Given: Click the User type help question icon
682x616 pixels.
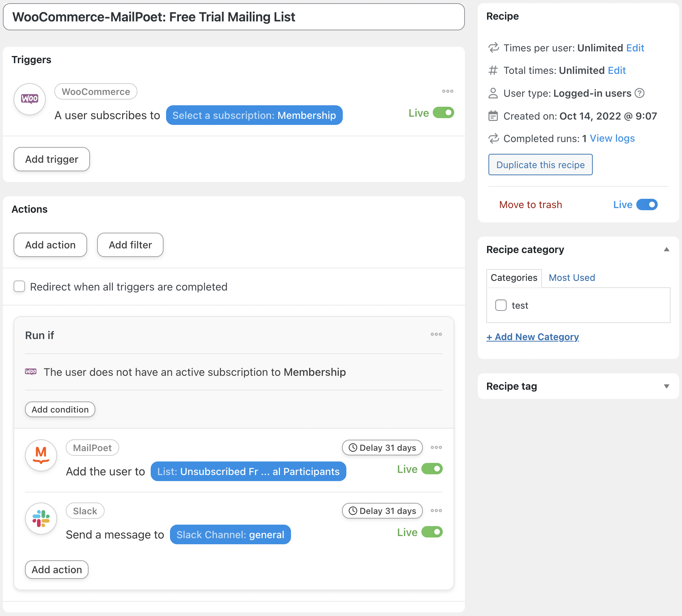Looking at the screenshot, I should pyautogui.click(x=640, y=93).
